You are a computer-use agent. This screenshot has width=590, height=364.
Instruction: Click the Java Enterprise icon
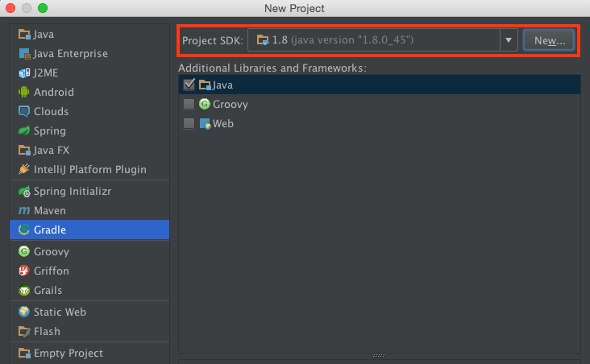24,54
